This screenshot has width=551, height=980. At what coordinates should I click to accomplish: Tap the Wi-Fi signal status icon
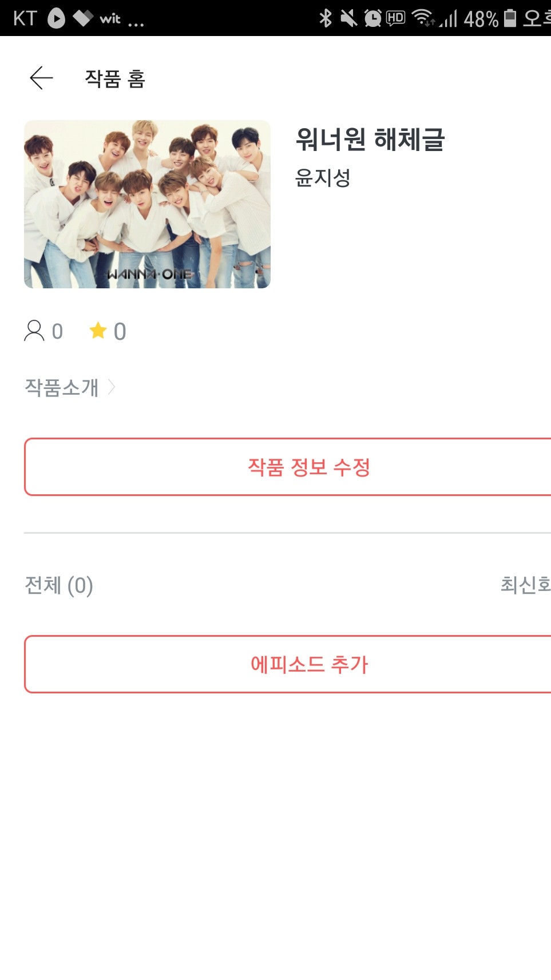coord(423,18)
